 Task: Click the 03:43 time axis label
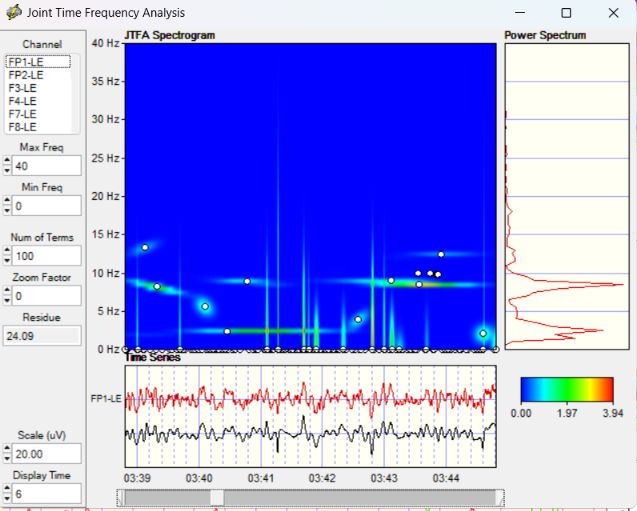(384, 478)
